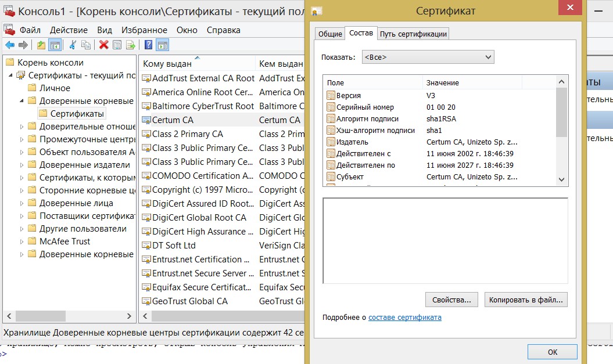Click the blue question-mark Help icon
The image size is (613, 364).
pos(149,45)
